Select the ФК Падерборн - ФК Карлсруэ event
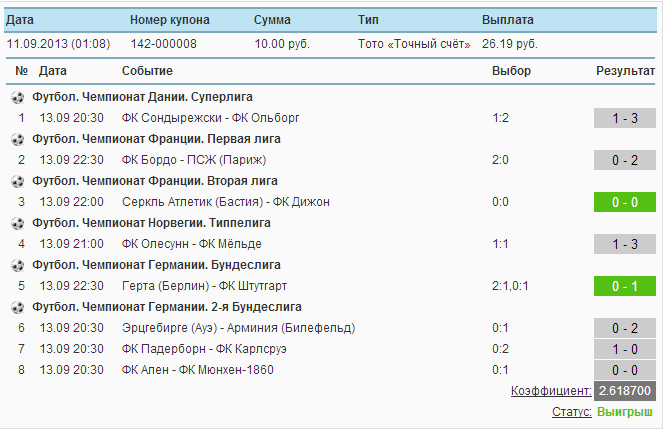Image resolution: width=667 pixels, height=432 pixels. [x=204, y=349]
